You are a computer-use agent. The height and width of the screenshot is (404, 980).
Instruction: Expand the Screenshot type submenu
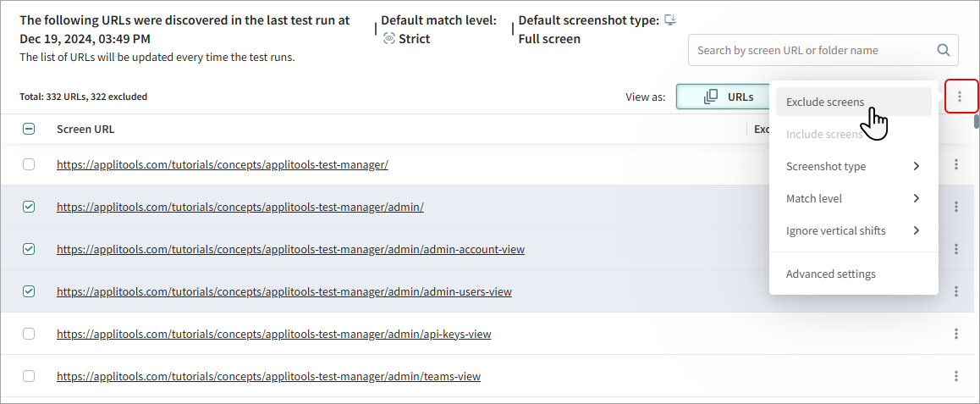853,166
